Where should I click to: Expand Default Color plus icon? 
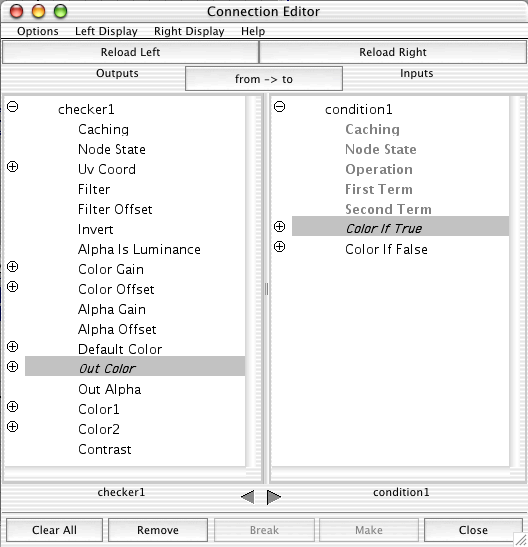(x=13, y=346)
